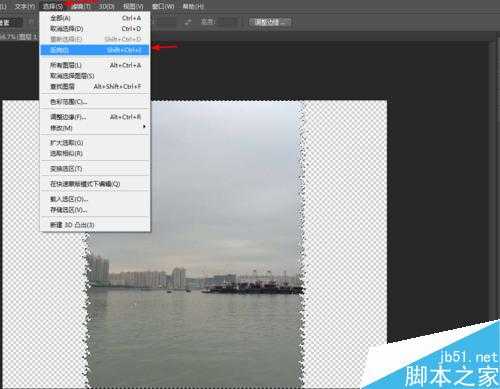Open the 3D(D) menu
The height and width of the screenshot is (389, 500).
107,6
